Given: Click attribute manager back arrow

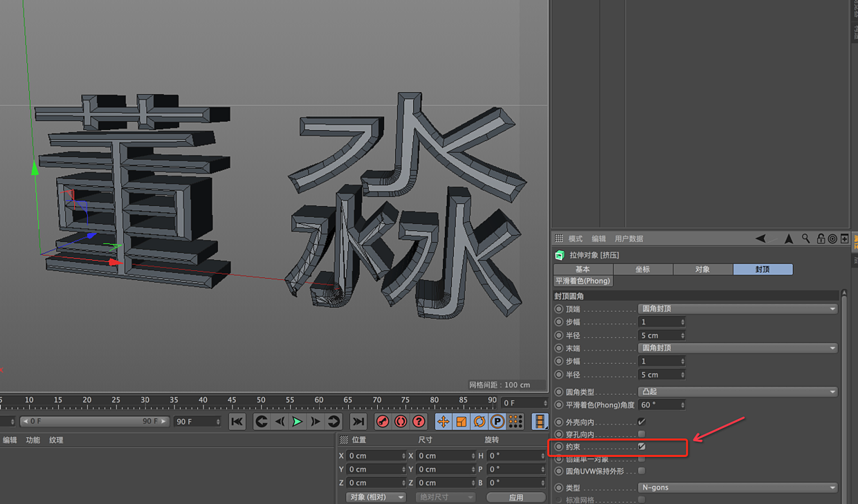Looking at the screenshot, I should (760, 239).
